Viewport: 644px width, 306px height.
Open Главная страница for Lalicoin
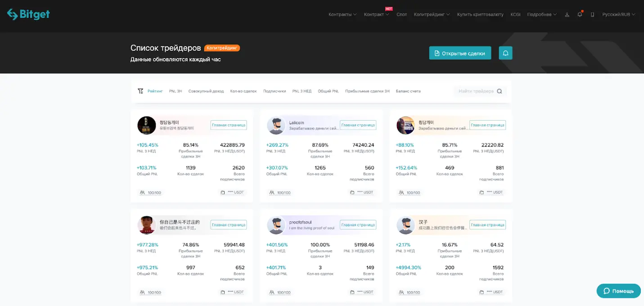point(358,125)
